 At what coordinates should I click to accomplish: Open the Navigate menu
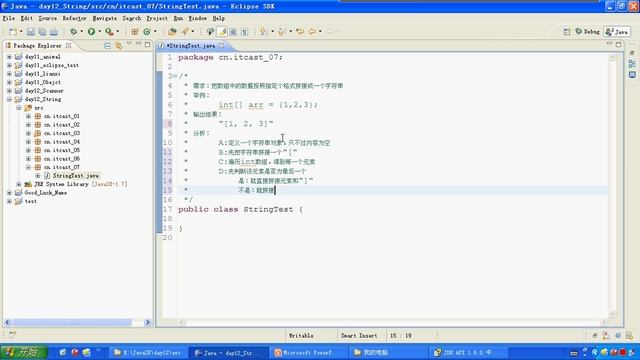coord(104,18)
